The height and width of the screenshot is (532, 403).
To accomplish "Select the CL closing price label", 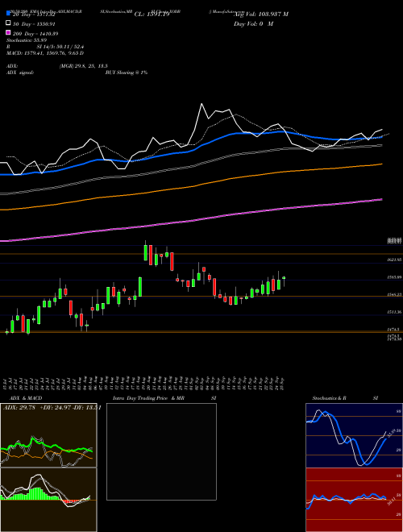I will (x=152, y=15).
